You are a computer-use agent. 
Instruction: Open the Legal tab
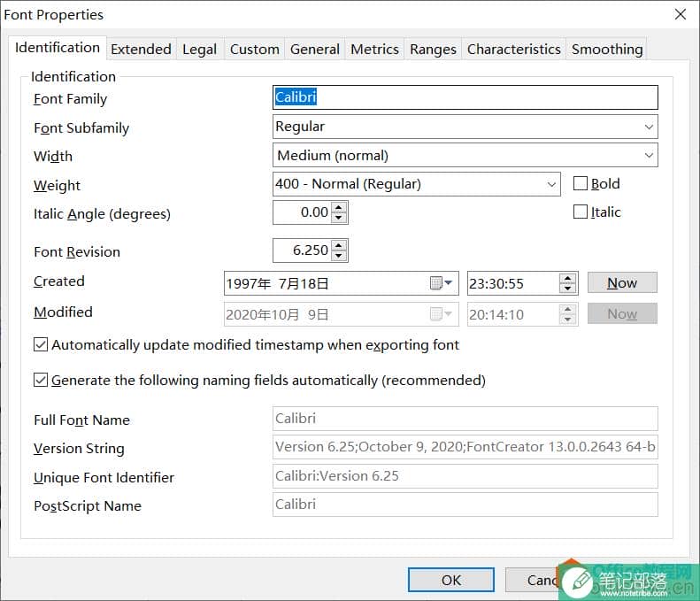coord(199,49)
